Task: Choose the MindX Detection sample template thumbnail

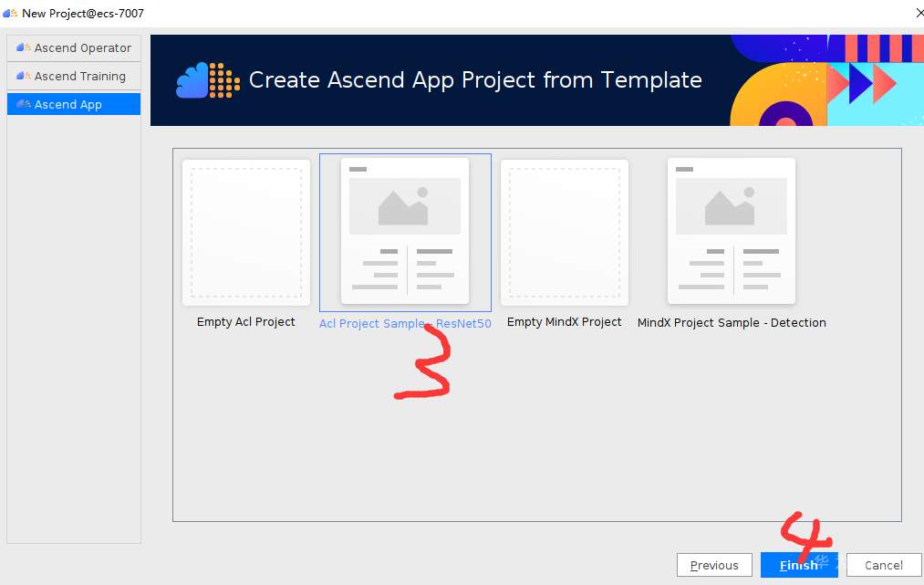Action: click(x=732, y=231)
